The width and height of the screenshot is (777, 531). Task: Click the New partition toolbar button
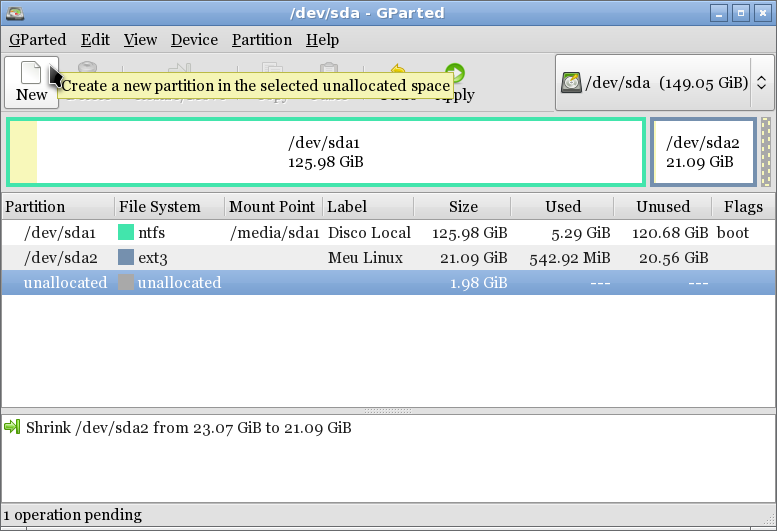pos(31,83)
